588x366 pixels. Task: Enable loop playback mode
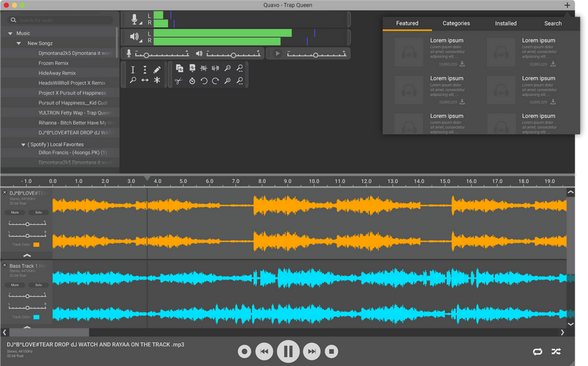(538, 351)
